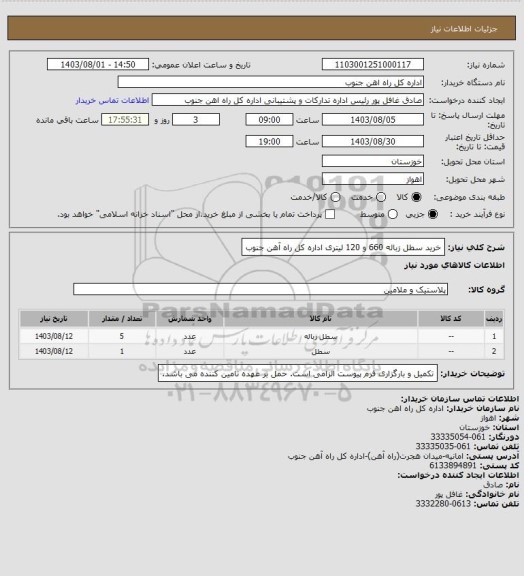Click the goods group field پلاستیک و ملامین
Image resolution: width=524 pixels, height=576 pixels.
pyautogui.click(x=260, y=289)
